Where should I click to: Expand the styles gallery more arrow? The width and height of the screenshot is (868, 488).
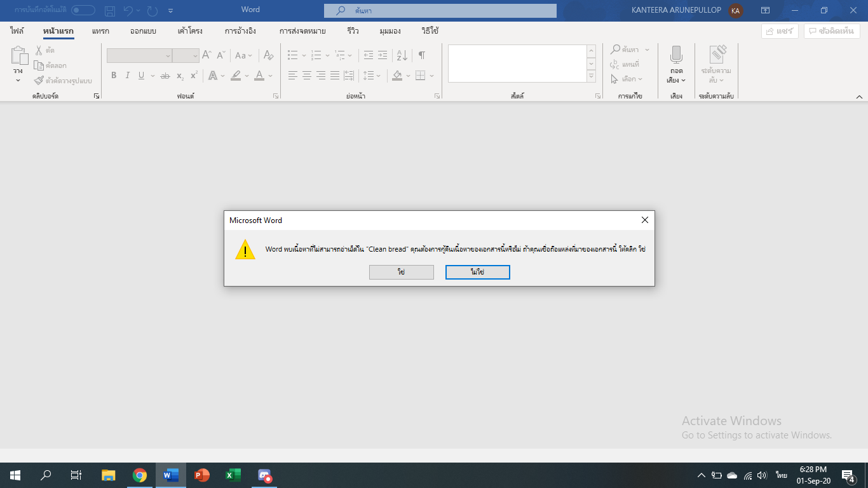pos(592,76)
